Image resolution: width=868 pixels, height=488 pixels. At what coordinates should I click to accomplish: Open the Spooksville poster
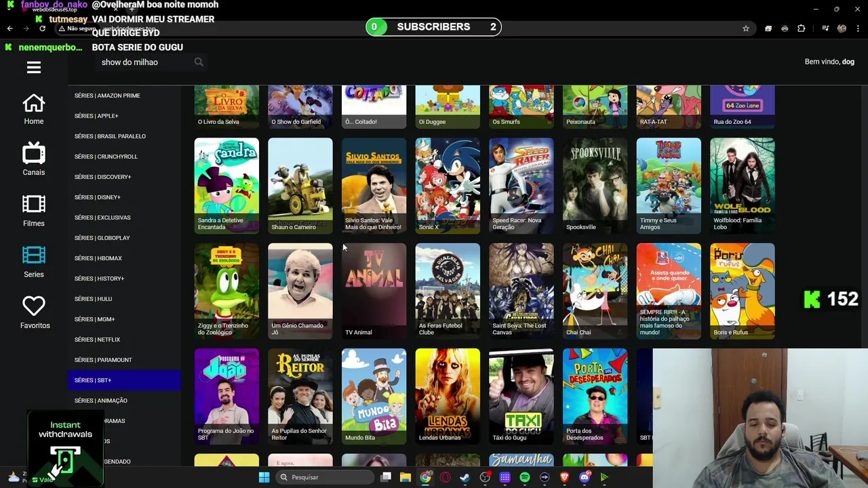[x=595, y=186]
